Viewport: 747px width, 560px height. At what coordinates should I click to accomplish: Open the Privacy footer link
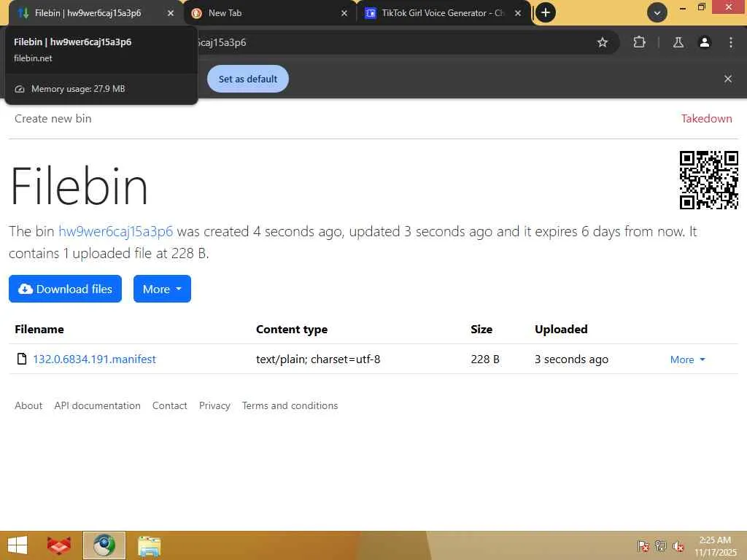(214, 405)
